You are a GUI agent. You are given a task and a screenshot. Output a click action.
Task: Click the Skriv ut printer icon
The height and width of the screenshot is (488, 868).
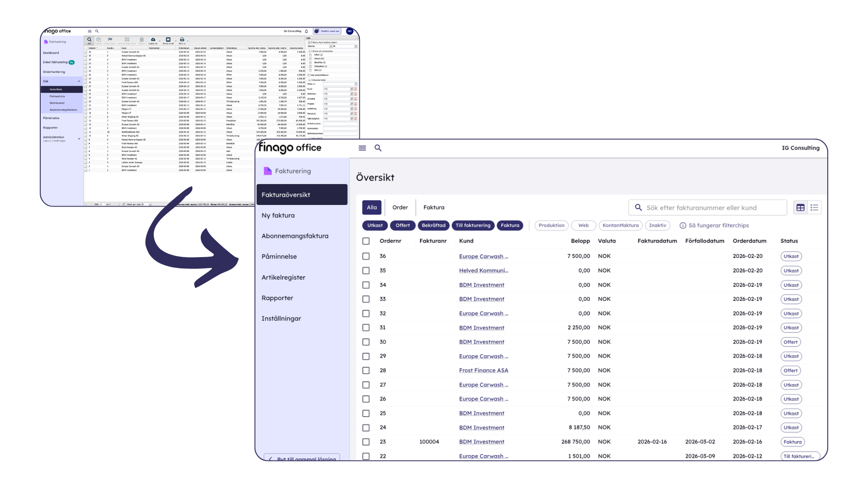(x=182, y=40)
